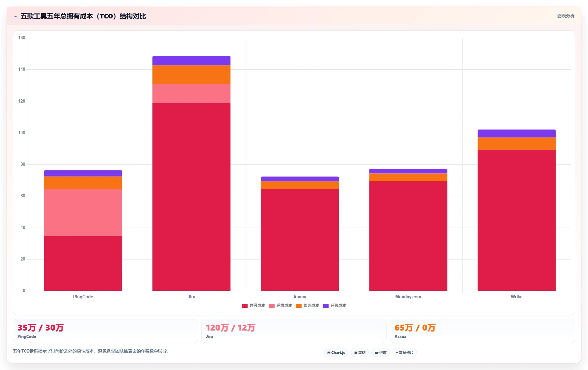
Task: Click Jira's orange 培训成本 bar segment
Action: 191,74
